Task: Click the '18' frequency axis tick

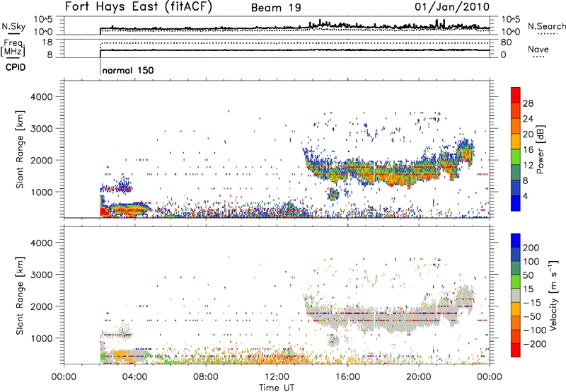Action: (47, 42)
